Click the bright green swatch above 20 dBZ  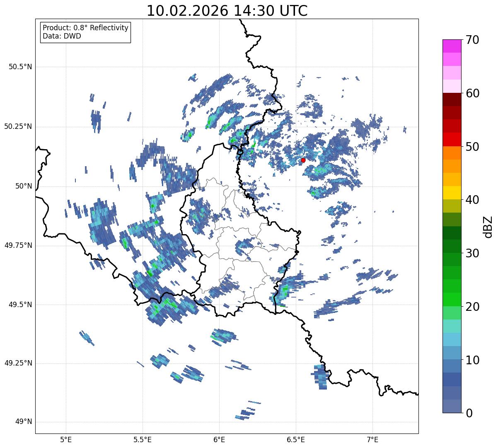coord(452,299)
